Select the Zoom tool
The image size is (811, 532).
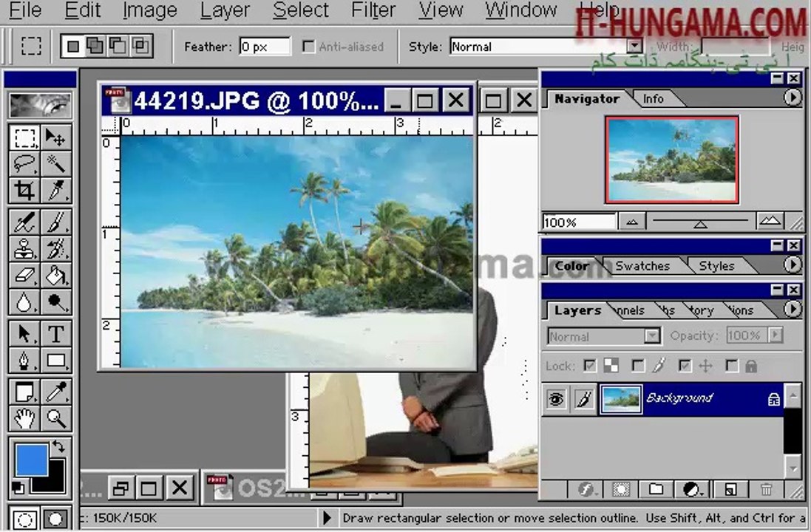point(56,418)
